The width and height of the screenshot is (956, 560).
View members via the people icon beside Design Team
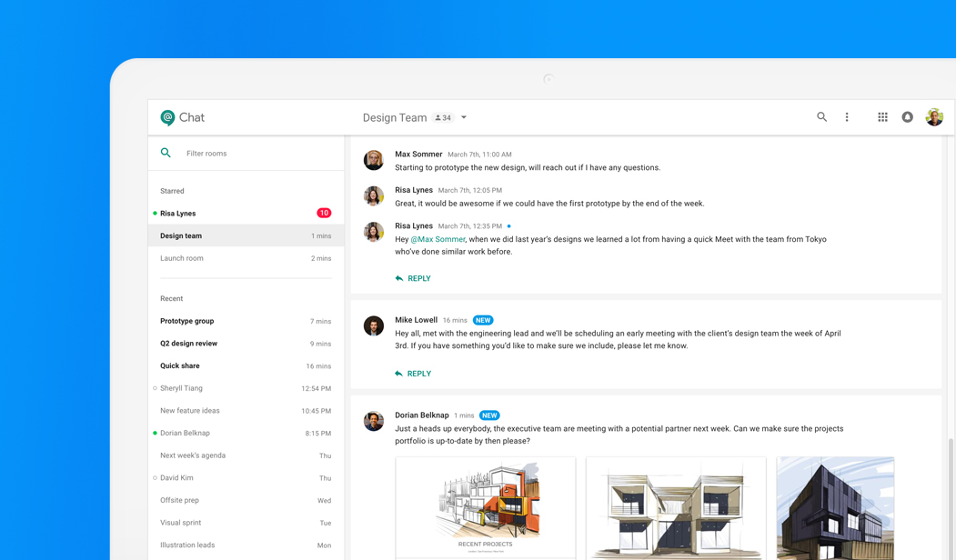pos(443,117)
